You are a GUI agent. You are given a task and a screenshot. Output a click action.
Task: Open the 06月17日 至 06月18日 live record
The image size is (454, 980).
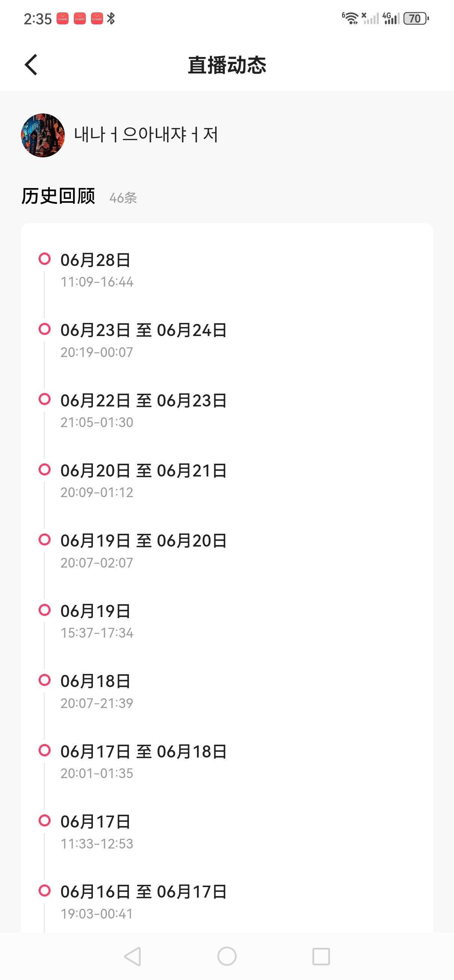[143, 762]
